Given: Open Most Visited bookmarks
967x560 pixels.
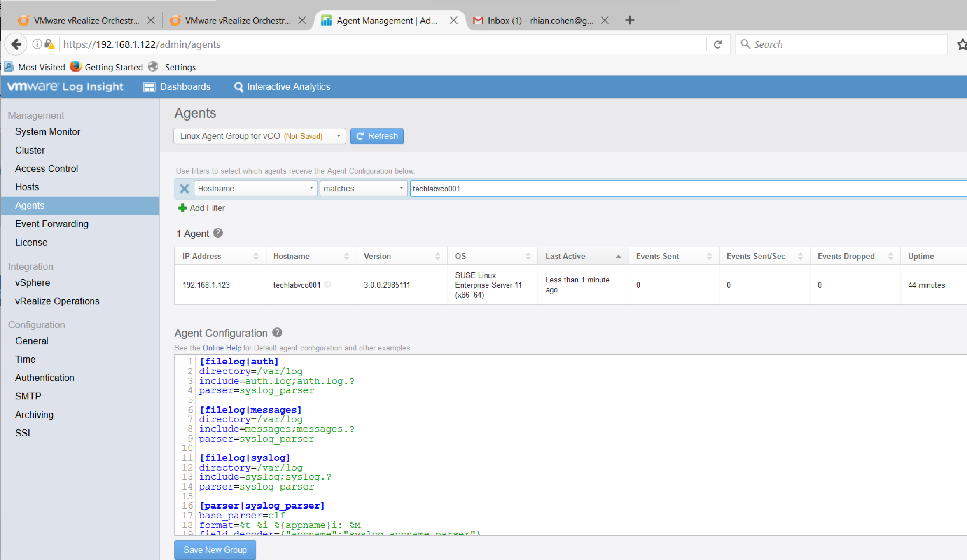Looking at the screenshot, I should click(x=35, y=67).
